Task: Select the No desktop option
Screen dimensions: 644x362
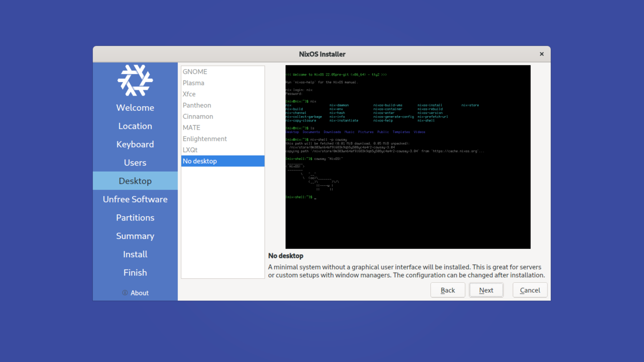Action: point(200,161)
